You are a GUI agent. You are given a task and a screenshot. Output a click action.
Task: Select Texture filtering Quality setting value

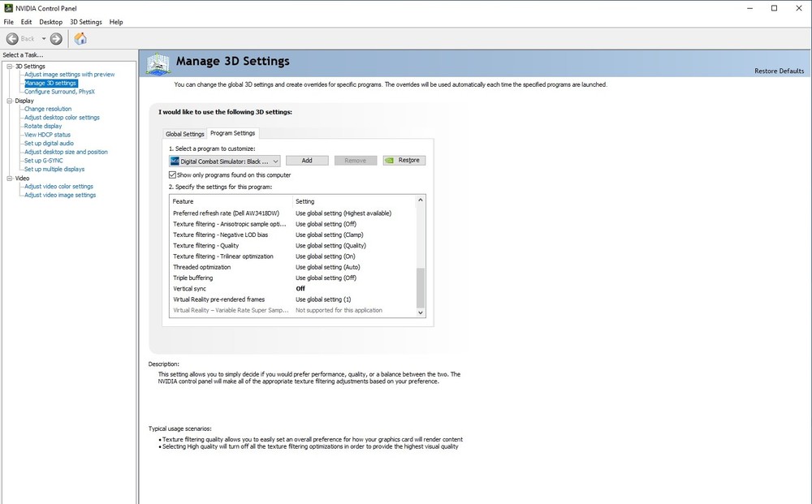[x=330, y=246]
